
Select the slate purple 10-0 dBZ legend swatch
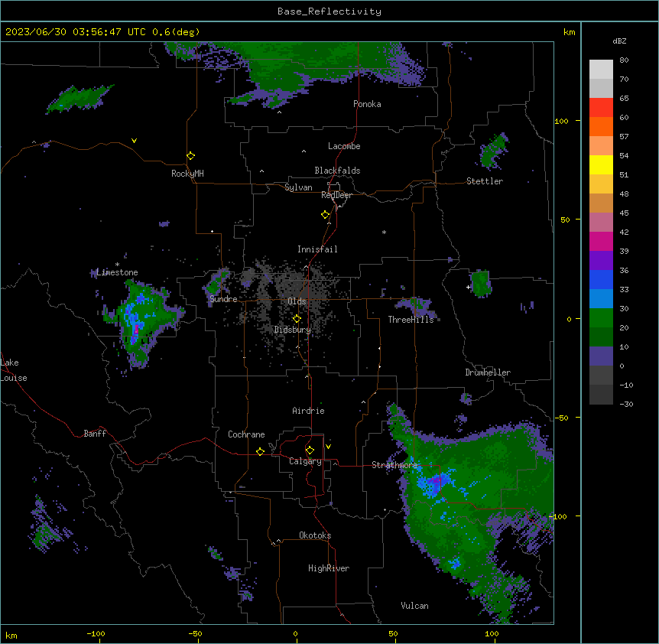(601, 356)
